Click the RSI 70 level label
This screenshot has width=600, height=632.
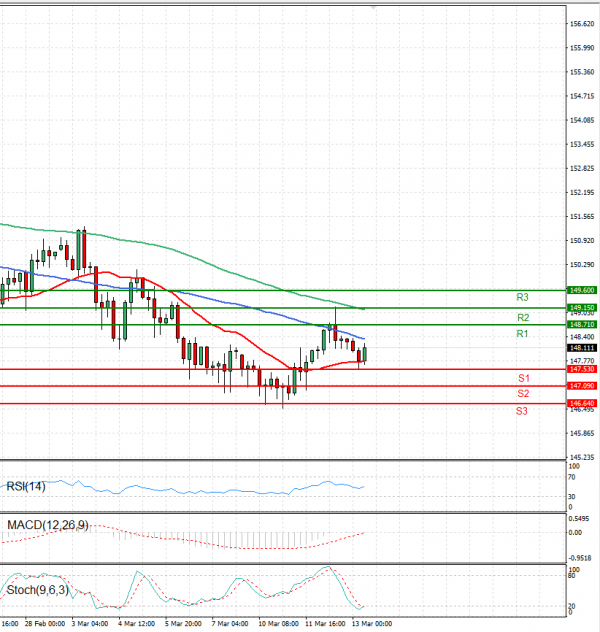[x=571, y=477]
